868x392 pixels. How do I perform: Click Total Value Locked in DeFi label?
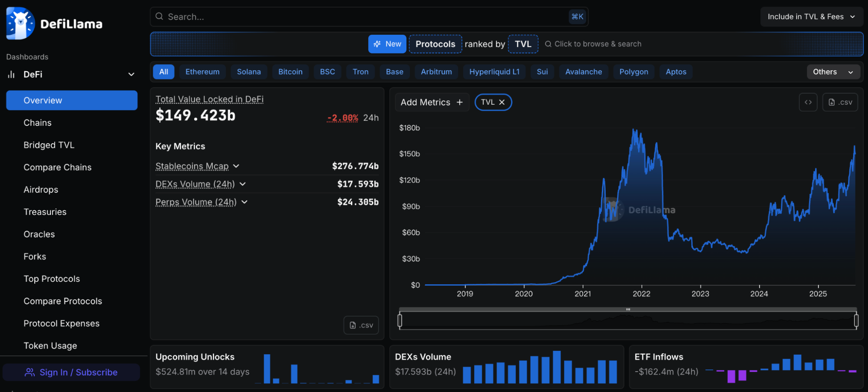209,99
